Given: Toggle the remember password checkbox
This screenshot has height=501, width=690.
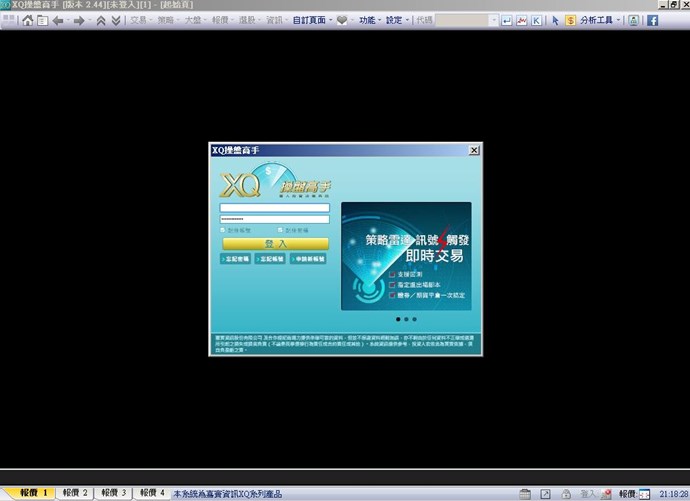Looking at the screenshot, I should [280, 230].
